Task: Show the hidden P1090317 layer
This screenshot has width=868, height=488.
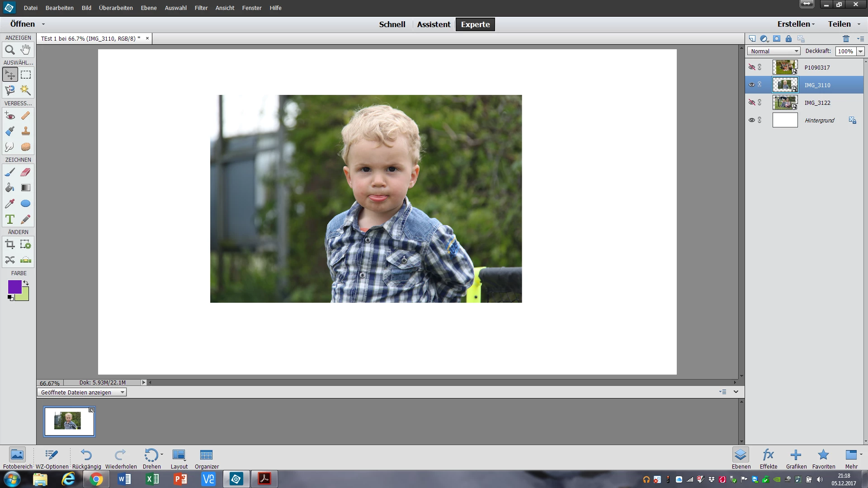Action: (x=752, y=67)
